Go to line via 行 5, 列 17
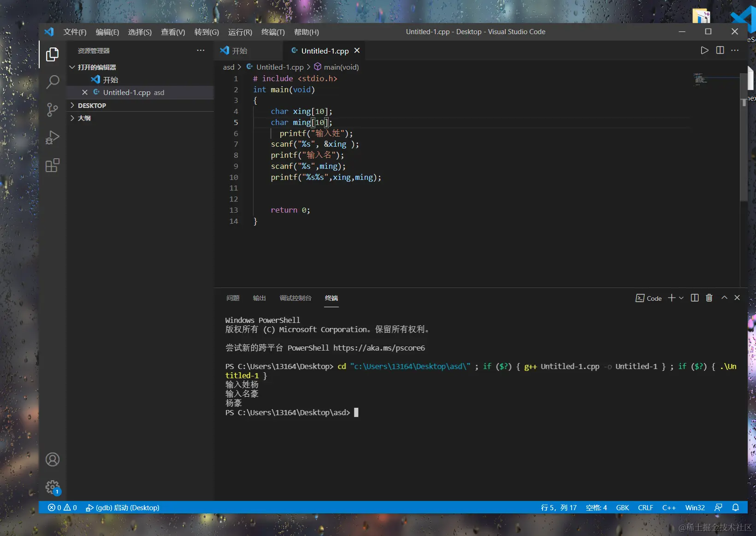 coord(559,507)
